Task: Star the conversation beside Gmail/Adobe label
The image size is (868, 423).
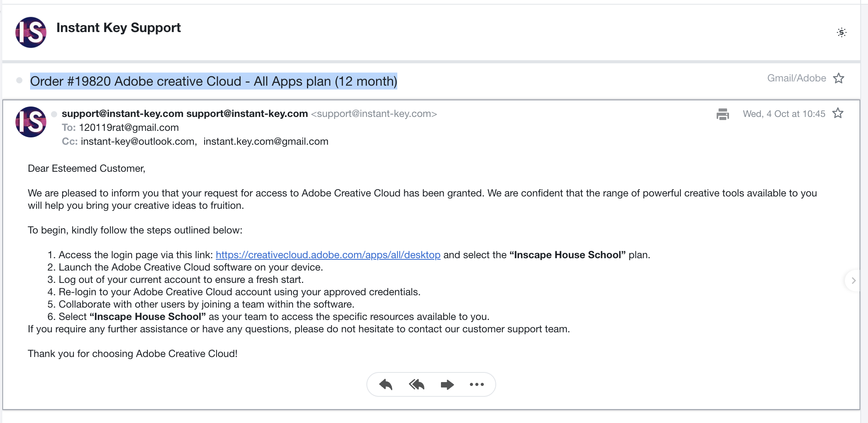Action: 838,78
